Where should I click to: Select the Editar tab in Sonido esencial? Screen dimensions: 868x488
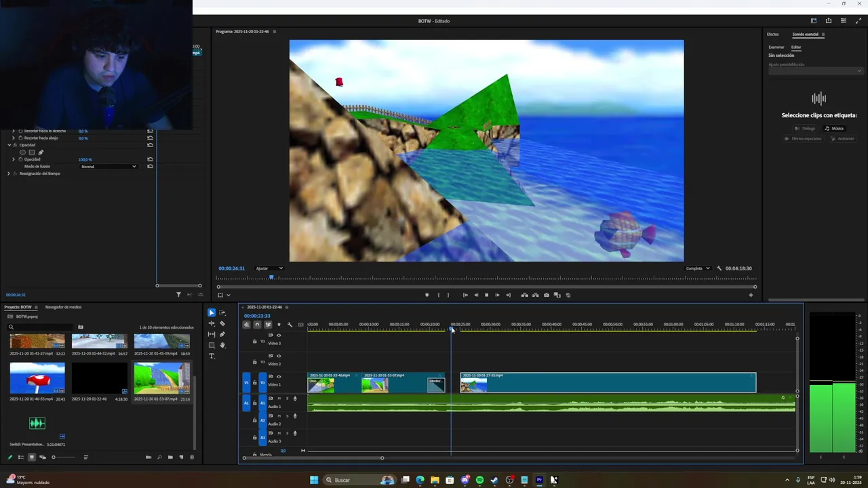point(796,47)
